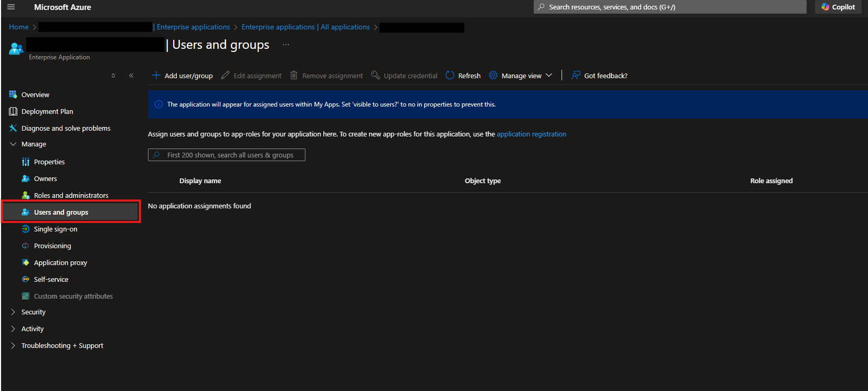The height and width of the screenshot is (391, 868).
Task: Toggle sidebar expand/collapse all arrows
Action: pyautogui.click(x=113, y=76)
